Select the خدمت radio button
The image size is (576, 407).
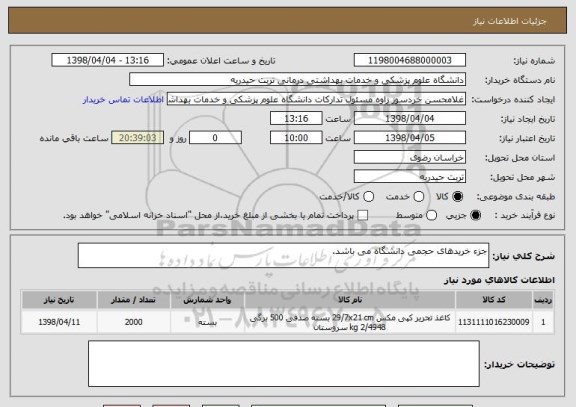[418, 197]
